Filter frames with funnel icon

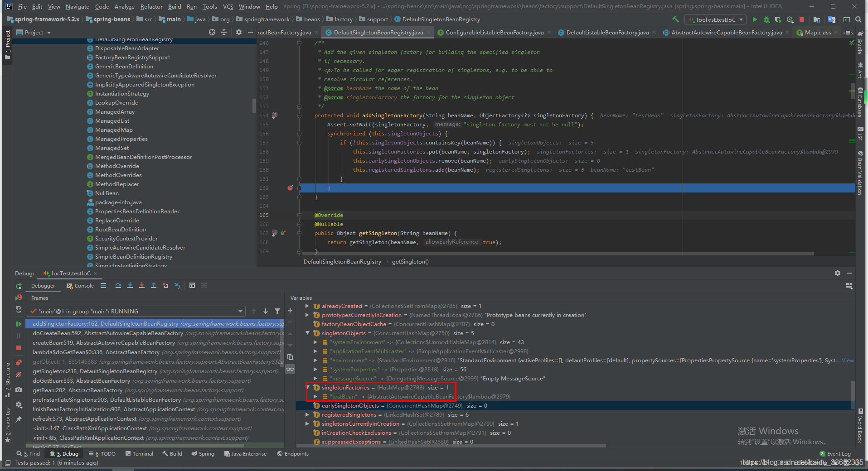coord(277,311)
